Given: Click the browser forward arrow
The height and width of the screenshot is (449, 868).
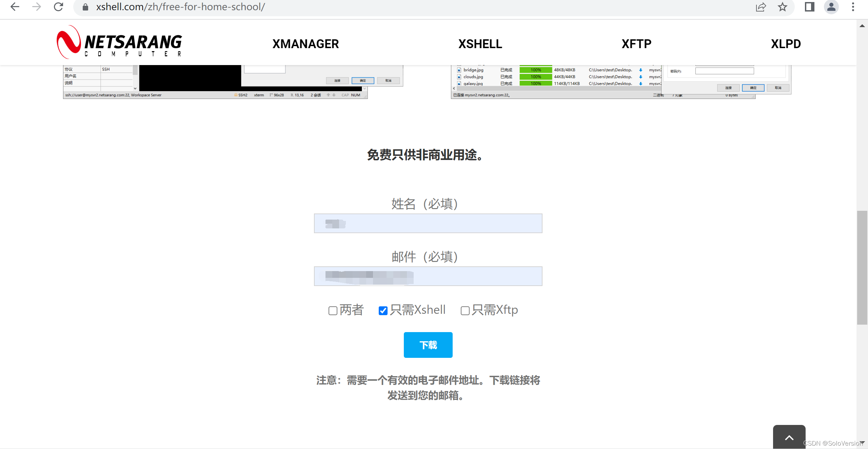Looking at the screenshot, I should click(x=37, y=7).
